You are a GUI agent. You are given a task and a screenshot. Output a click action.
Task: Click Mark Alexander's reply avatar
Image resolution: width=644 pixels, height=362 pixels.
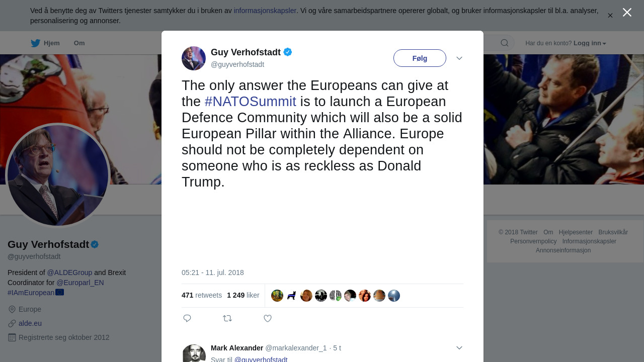click(x=194, y=353)
